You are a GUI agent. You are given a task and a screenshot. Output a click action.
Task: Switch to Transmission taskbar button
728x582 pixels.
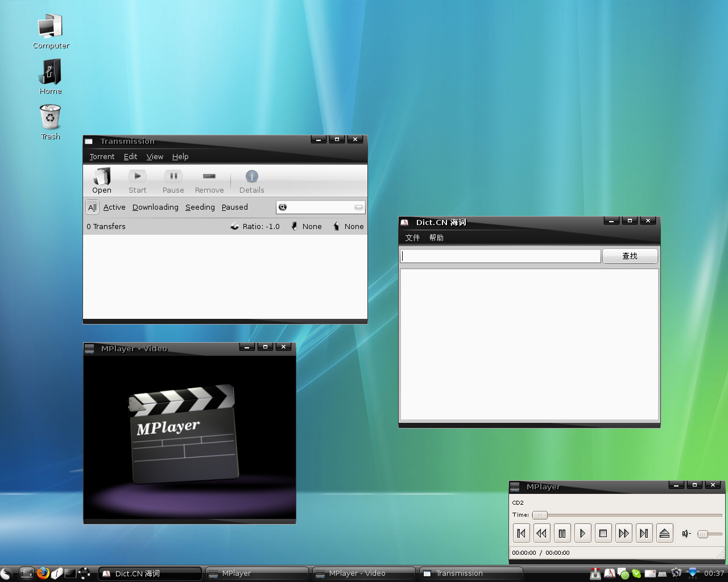click(x=471, y=573)
